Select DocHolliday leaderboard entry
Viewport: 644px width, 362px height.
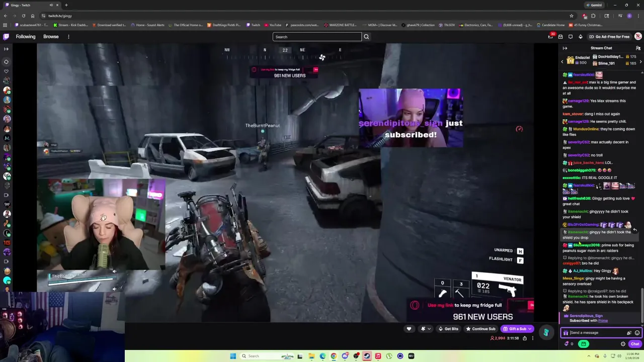[x=614, y=57]
